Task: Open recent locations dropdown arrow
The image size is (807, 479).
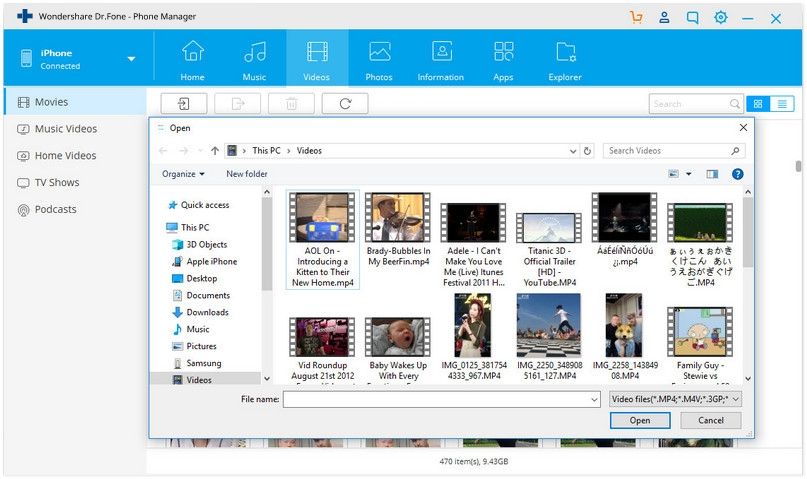Action: coord(200,151)
